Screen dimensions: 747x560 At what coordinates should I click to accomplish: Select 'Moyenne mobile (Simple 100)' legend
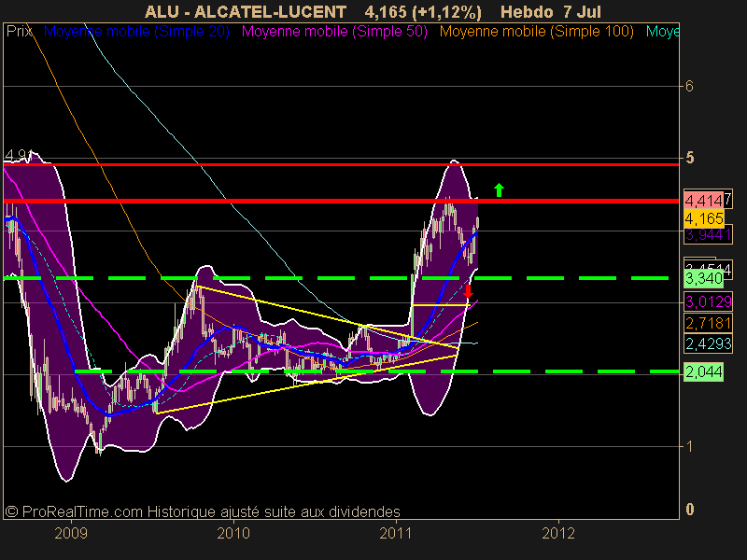pyautogui.click(x=536, y=32)
